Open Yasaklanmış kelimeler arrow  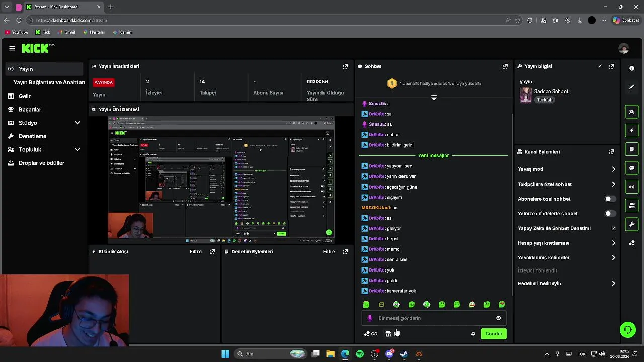(x=613, y=258)
